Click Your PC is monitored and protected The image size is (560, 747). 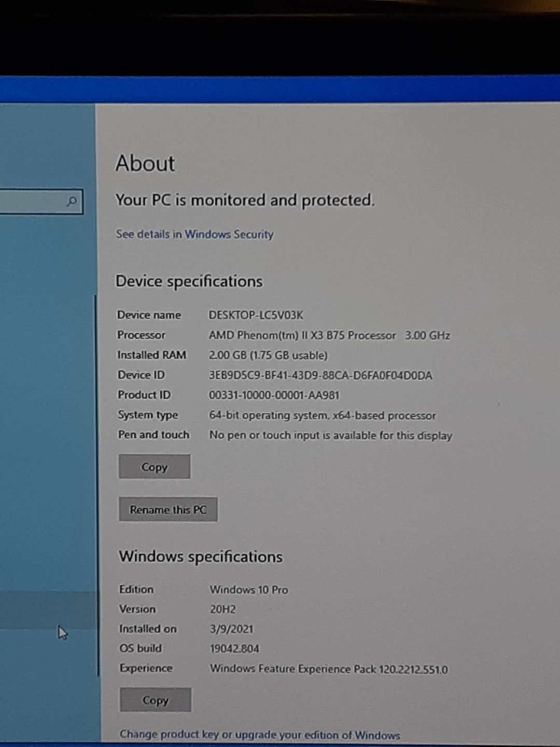(245, 200)
